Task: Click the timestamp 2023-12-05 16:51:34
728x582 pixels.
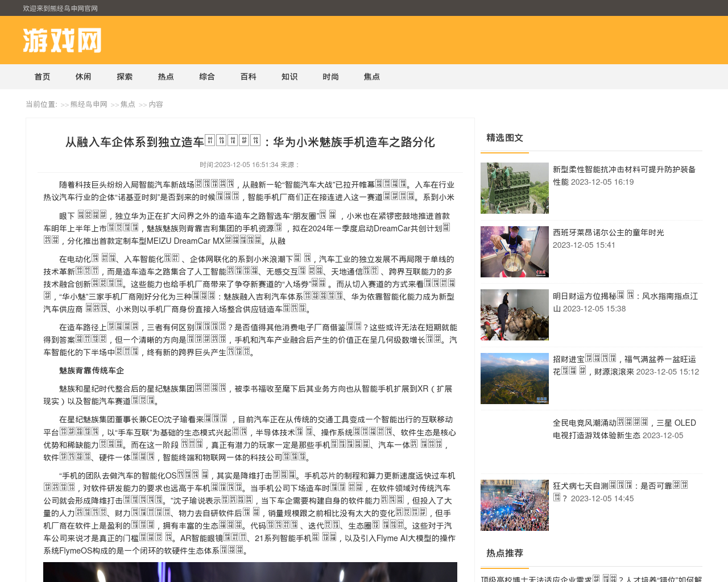Action: [247, 165]
